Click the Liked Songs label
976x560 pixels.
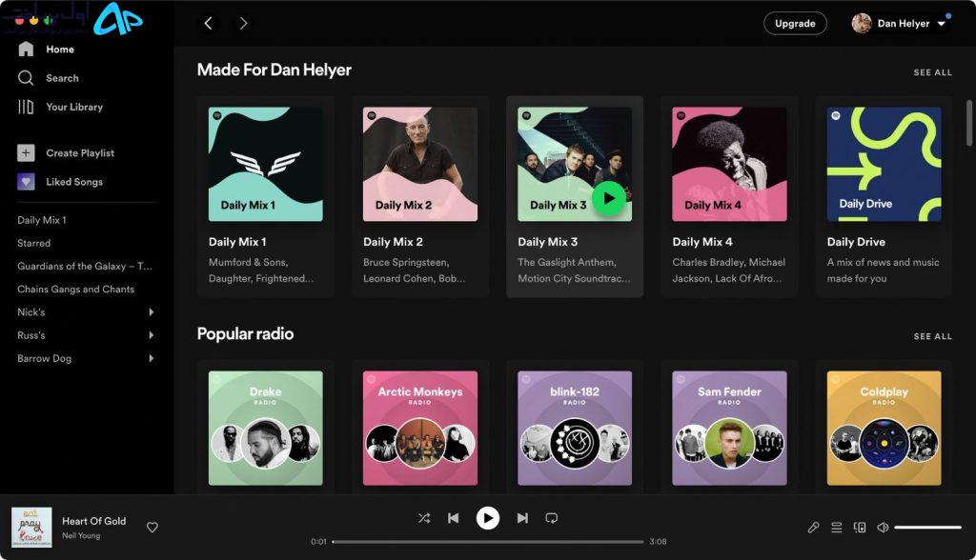click(x=74, y=182)
